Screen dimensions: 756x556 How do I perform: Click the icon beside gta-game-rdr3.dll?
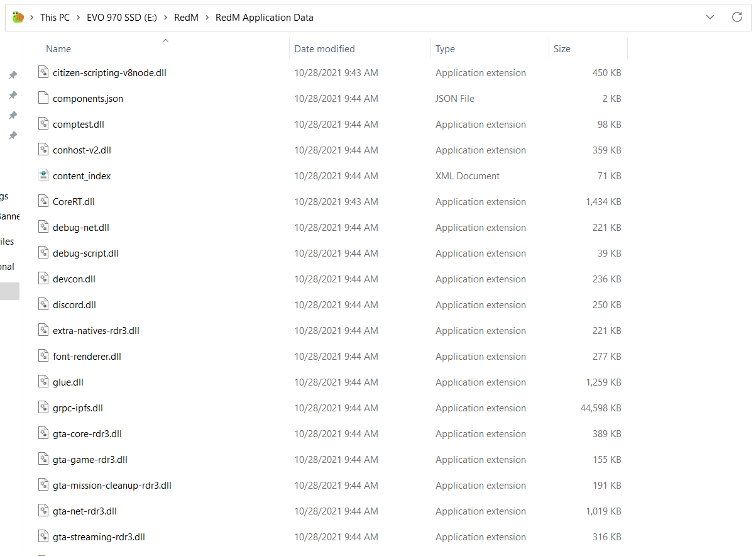click(x=43, y=459)
